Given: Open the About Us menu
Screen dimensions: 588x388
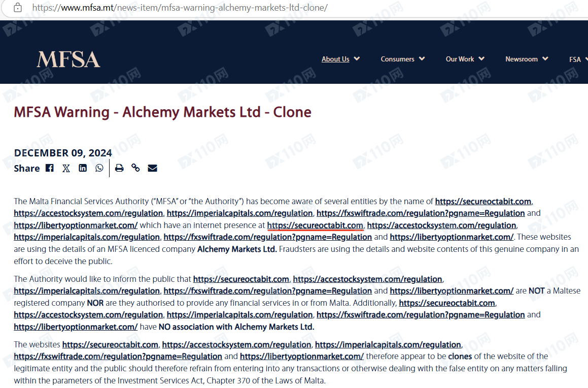Looking at the screenshot, I should 335,59.
